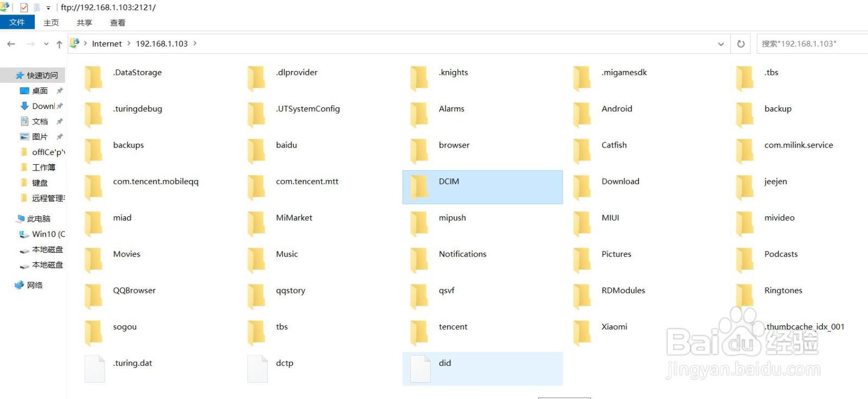Image resolution: width=868 pixels, height=399 pixels.
Task: Select the jeejen folder name
Action: point(775,181)
